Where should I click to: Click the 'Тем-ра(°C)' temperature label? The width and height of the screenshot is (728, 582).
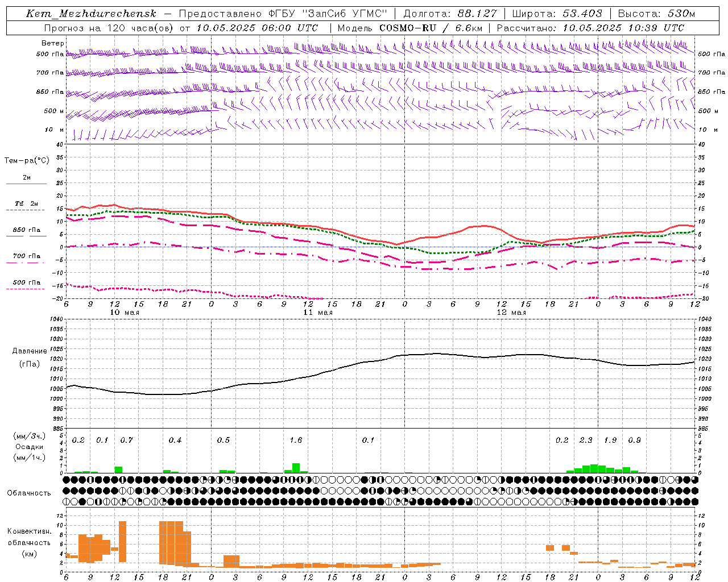[x=27, y=161]
